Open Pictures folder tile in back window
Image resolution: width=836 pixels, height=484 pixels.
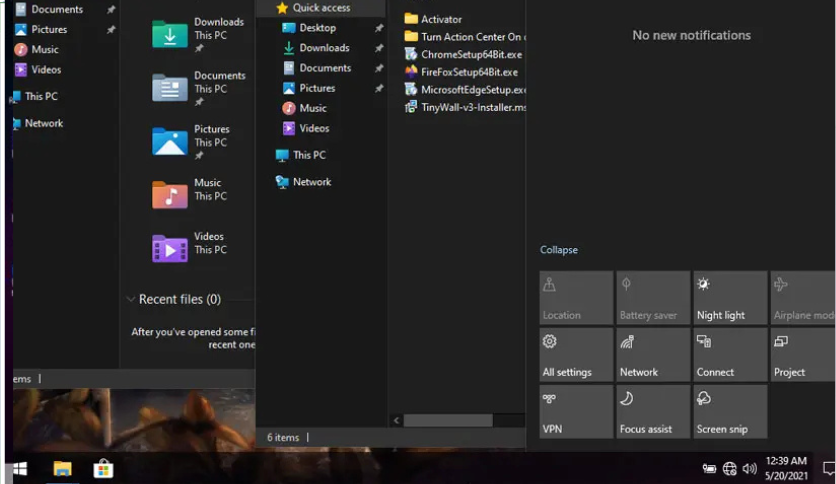point(190,142)
